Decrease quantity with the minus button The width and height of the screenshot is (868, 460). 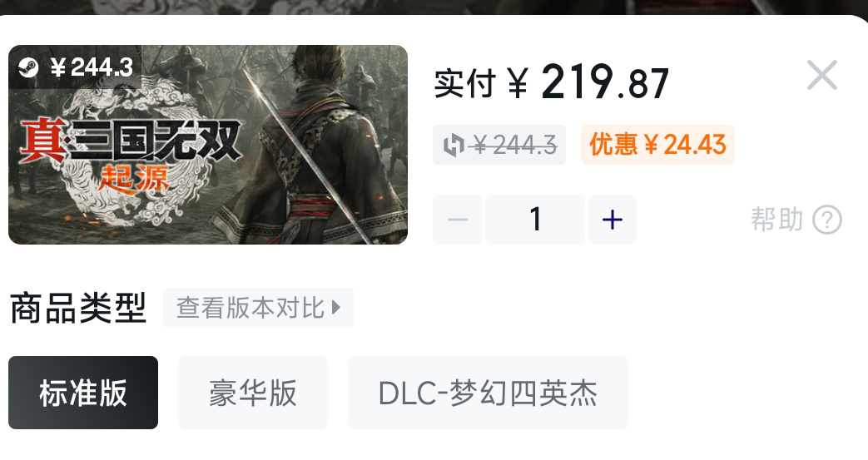click(458, 220)
